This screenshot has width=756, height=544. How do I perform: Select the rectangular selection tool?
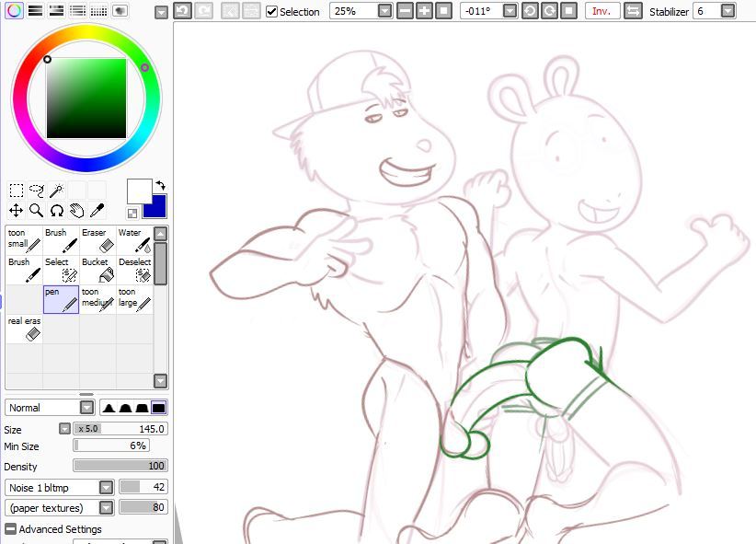click(x=17, y=191)
